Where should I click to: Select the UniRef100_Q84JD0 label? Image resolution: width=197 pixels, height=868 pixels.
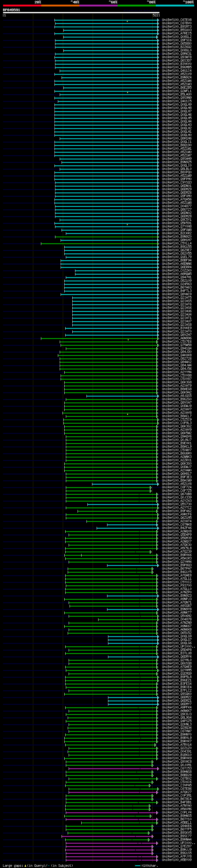tap(176, 352)
